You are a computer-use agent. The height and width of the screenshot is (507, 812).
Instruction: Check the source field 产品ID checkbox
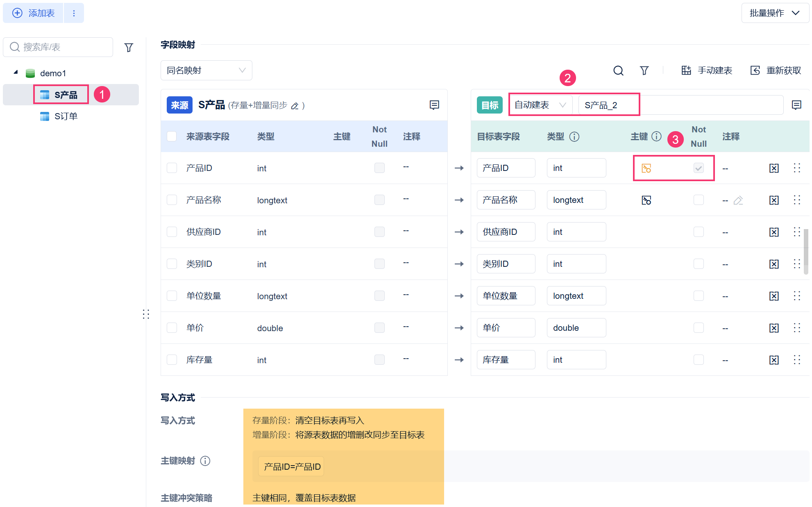coord(172,168)
